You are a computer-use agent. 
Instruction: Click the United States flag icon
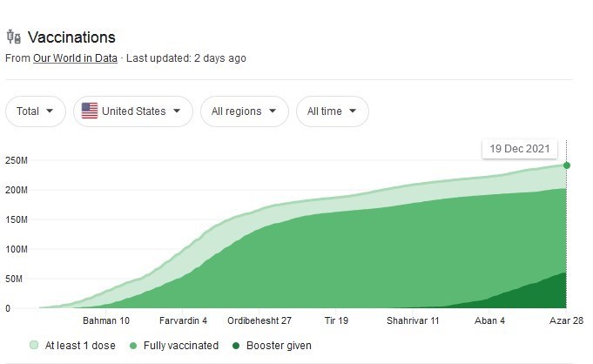(x=89, y=111)
